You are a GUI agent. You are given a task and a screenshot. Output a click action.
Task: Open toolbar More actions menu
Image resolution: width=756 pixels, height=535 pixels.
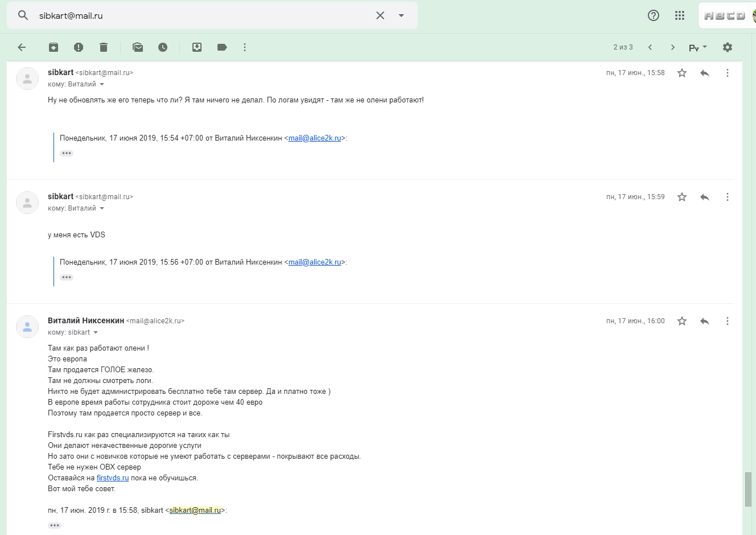245,47
